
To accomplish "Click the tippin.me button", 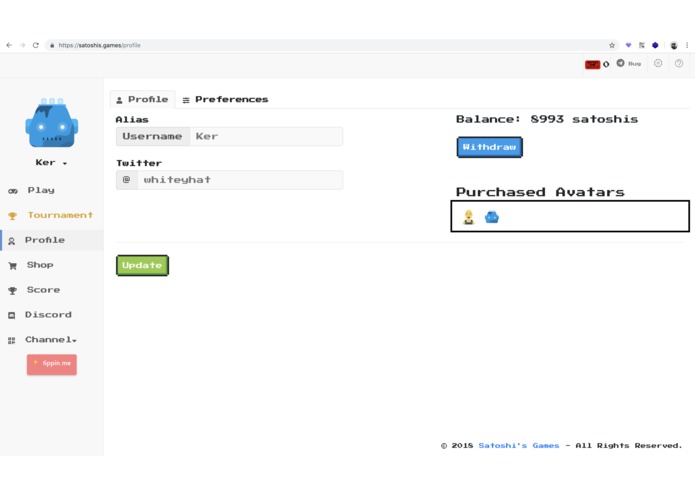I will pyautogui.click(x=51, y=365).
